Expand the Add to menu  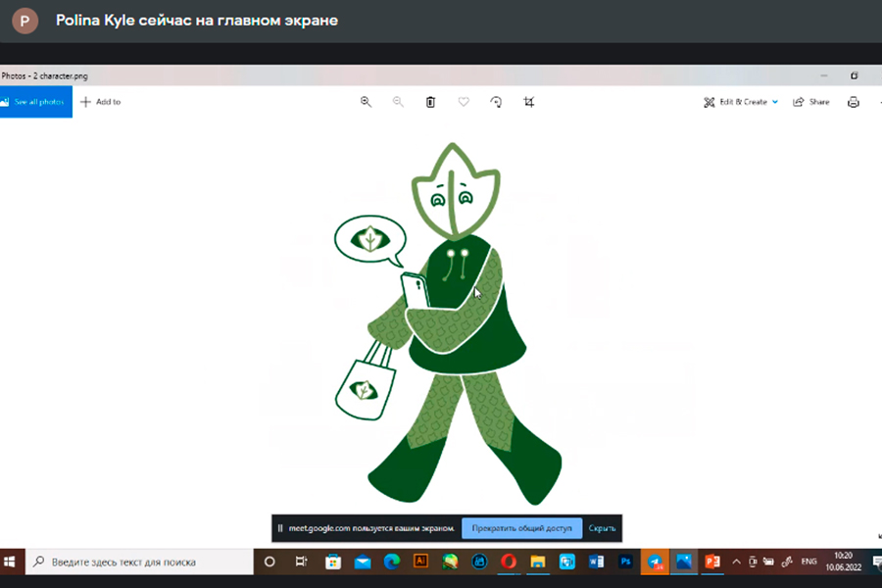point(100,102)
